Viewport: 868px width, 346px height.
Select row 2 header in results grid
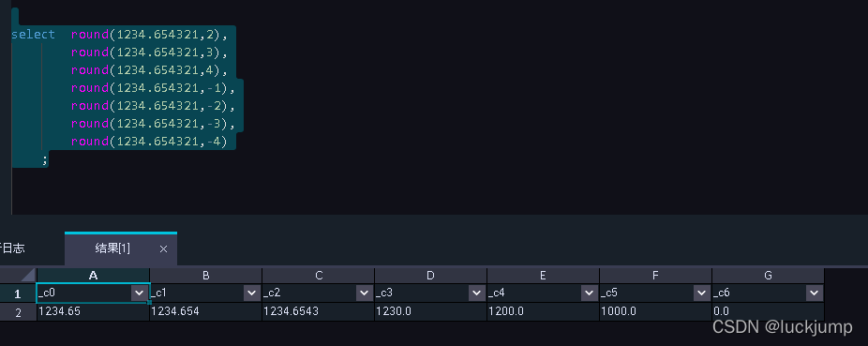pyautogui.click(x=18, y=312)
